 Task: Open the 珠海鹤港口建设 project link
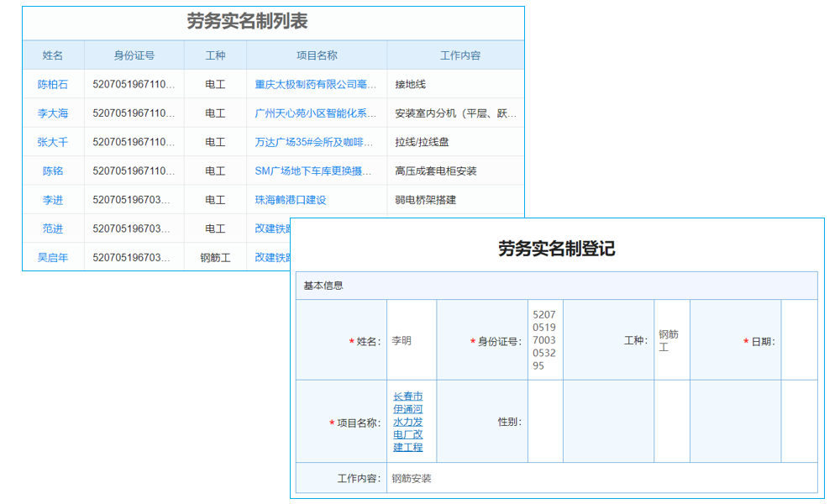click(x=291, y=200)
